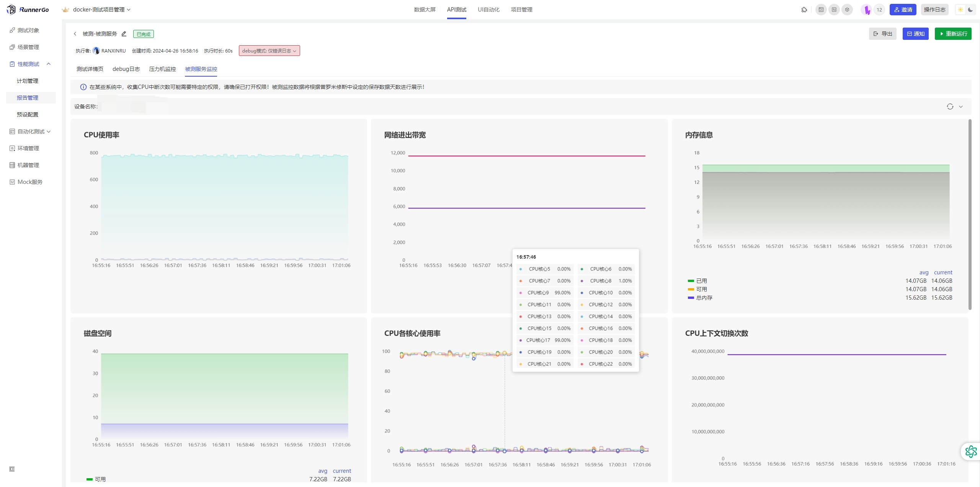Collapse the 性能测试 menu chevron
Screen dimensions: 980x487
pyautogui.click(x=49, y=64)
